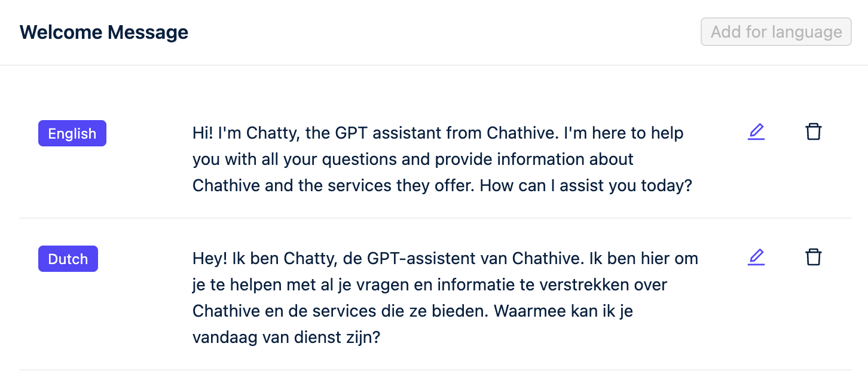Edit the English welcome message
The height and width of the screenshot is (380, 868).
point(756,132)
